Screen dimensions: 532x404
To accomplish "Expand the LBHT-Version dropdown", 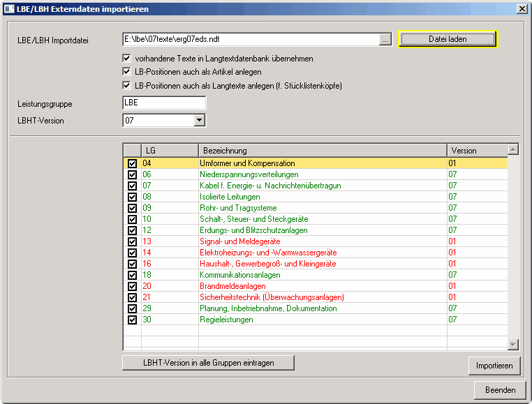I will tap(200, 121).
